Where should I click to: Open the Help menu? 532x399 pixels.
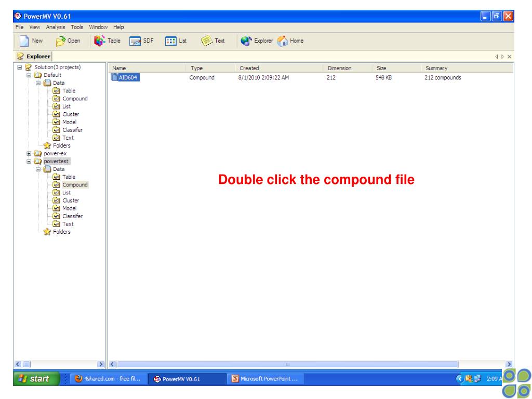pyautogui.click(x=118, y=27)
